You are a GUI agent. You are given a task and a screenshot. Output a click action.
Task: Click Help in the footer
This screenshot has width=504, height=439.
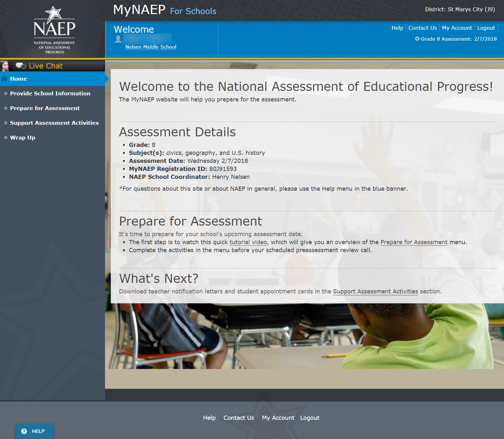209,418
